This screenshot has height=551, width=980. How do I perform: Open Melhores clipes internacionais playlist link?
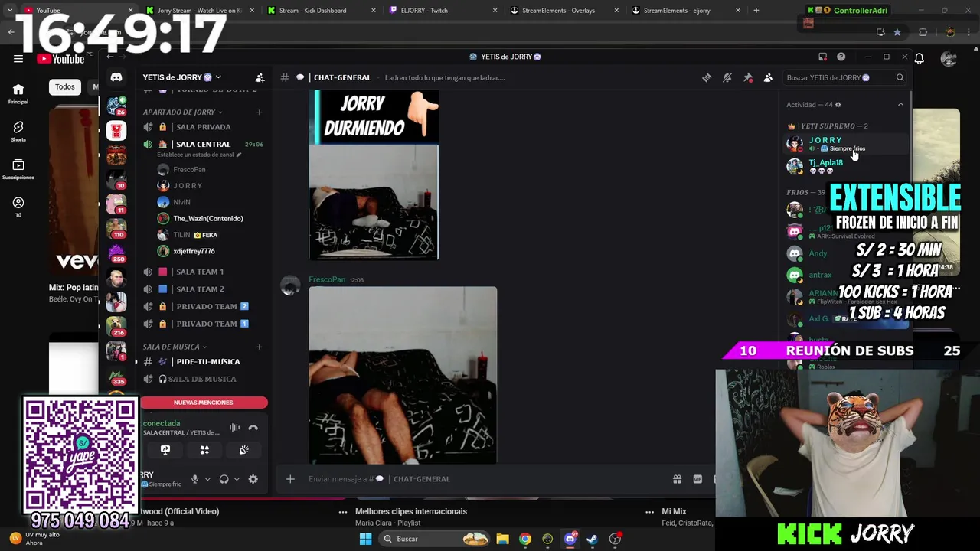[411, 511]
